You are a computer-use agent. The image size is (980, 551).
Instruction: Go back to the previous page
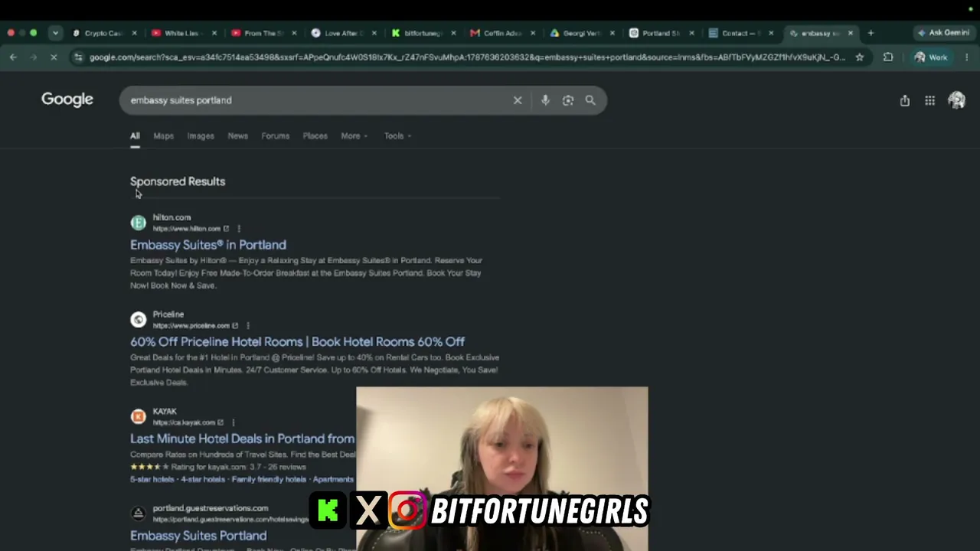tap(13, 57)
